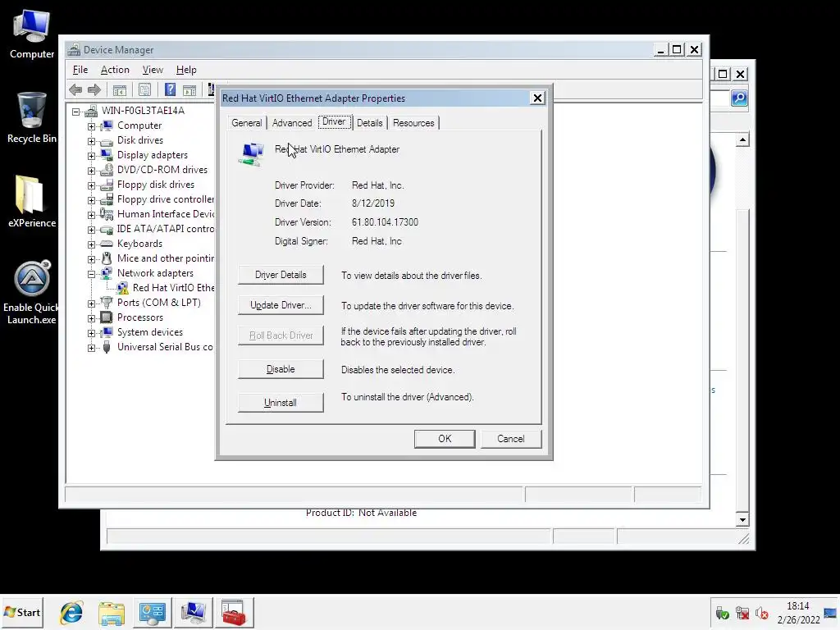Select the Driver tab

coord(334,121)
